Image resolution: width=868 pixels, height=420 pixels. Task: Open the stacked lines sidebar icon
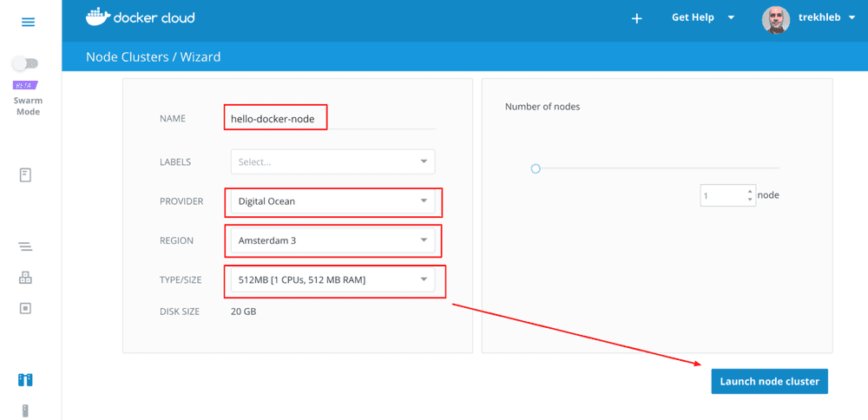click(25, 246)
